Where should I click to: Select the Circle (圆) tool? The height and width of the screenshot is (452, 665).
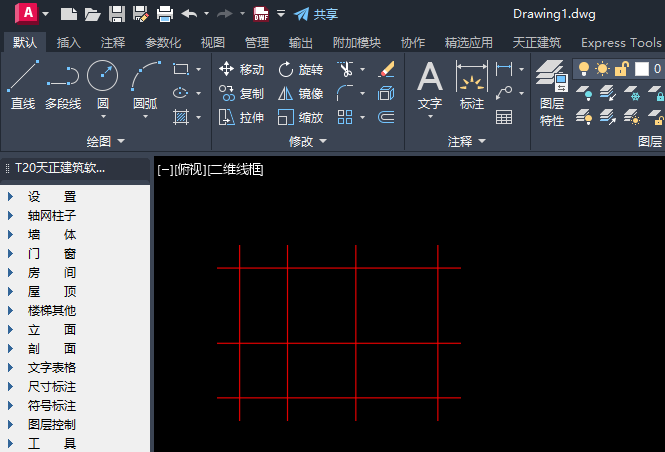point(103,83)
